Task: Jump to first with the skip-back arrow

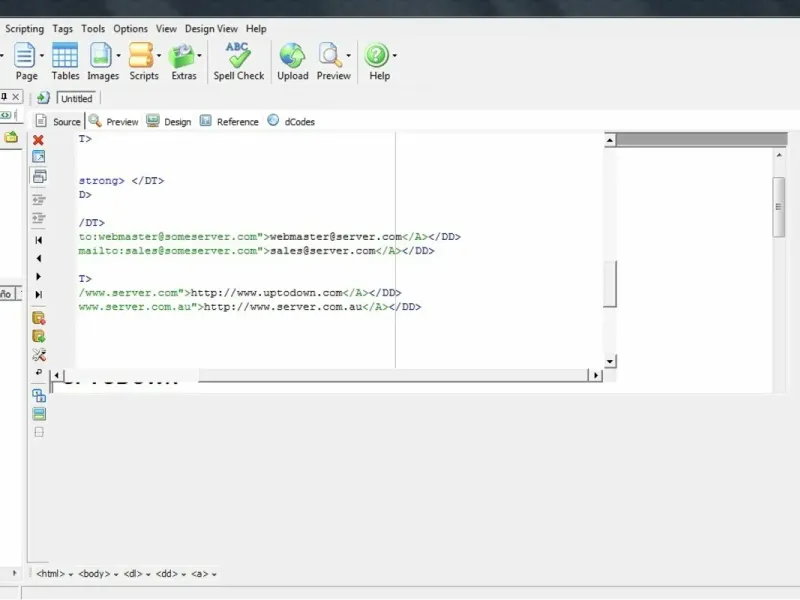Action: point(38,240)
